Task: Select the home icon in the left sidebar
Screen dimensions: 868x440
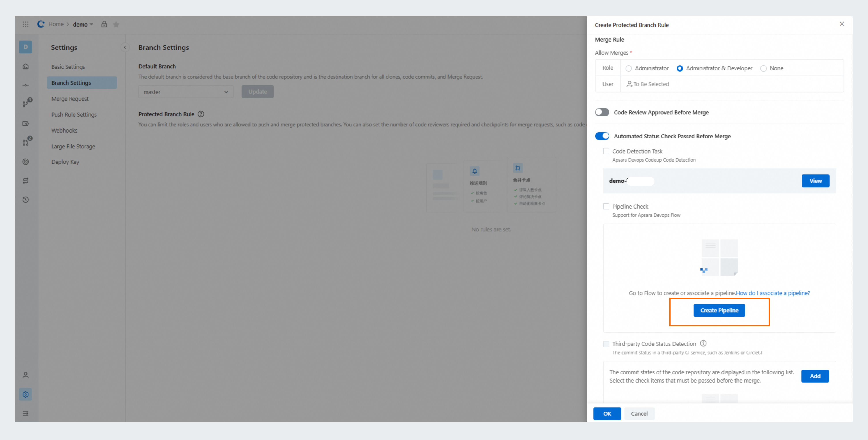Action: point(26,66)
